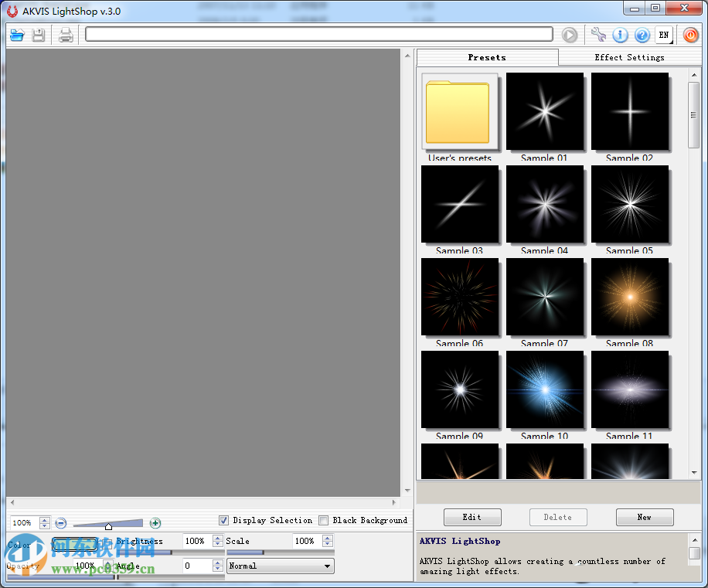The image size is (708, 588).
Task: Click the blue info icon
Action: [x=620, y=35]
